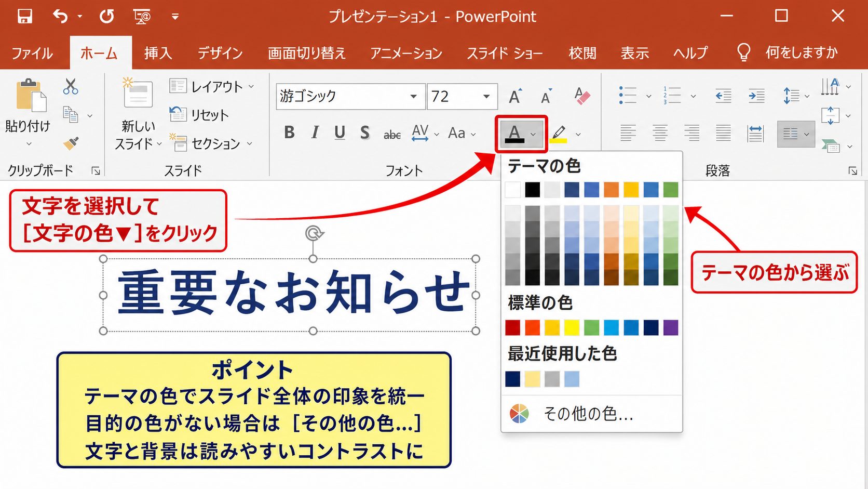
Task: Pick yellow swatch in standard colors
Action: pos(572,327)
